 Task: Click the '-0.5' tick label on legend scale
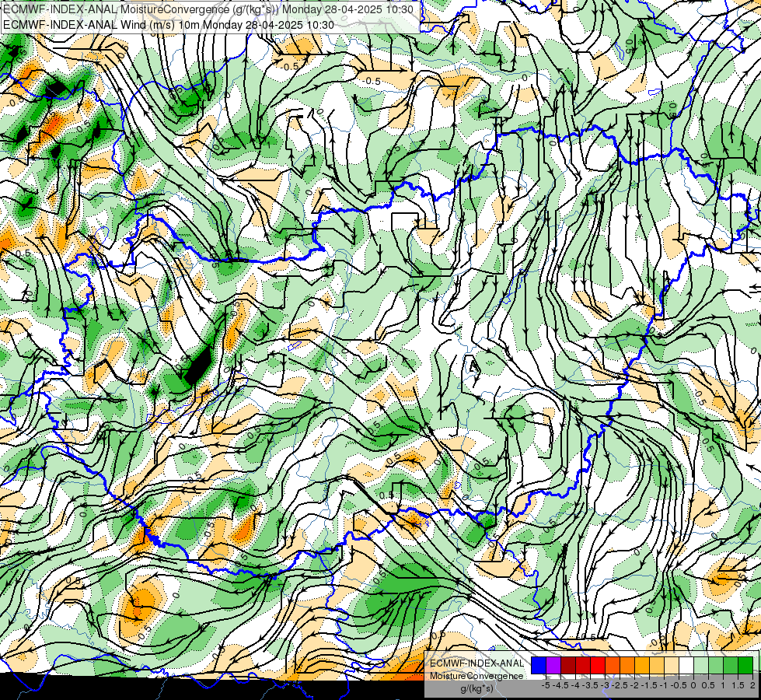pos(679,685)
